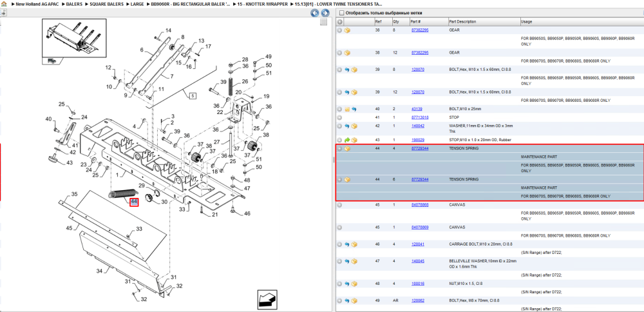Click box icon for NUT M10 ref 48
This screenshot has width=644, height=312.
click(354, 284)
